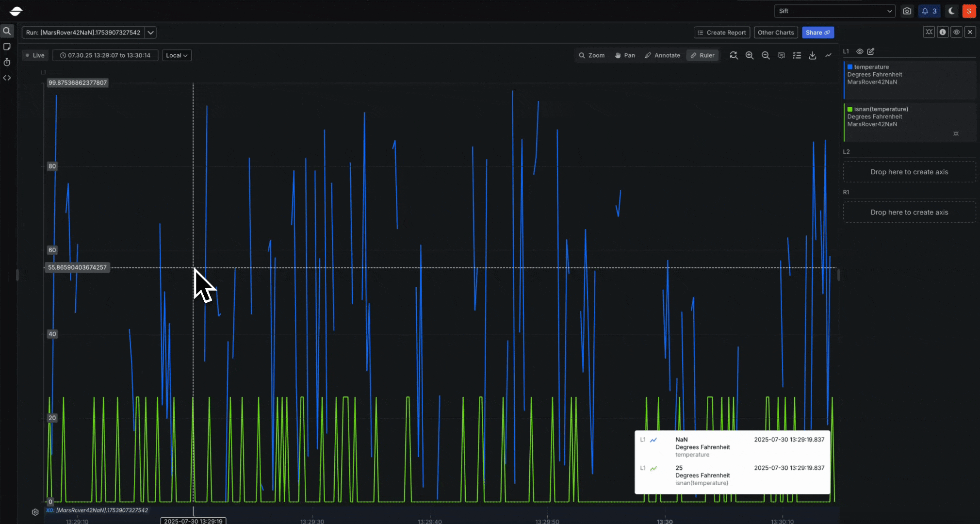Click the zoom-out magnifier icon in chart toolbar
The width and height of the screenshot is (980, 524).
click(766, 55)
